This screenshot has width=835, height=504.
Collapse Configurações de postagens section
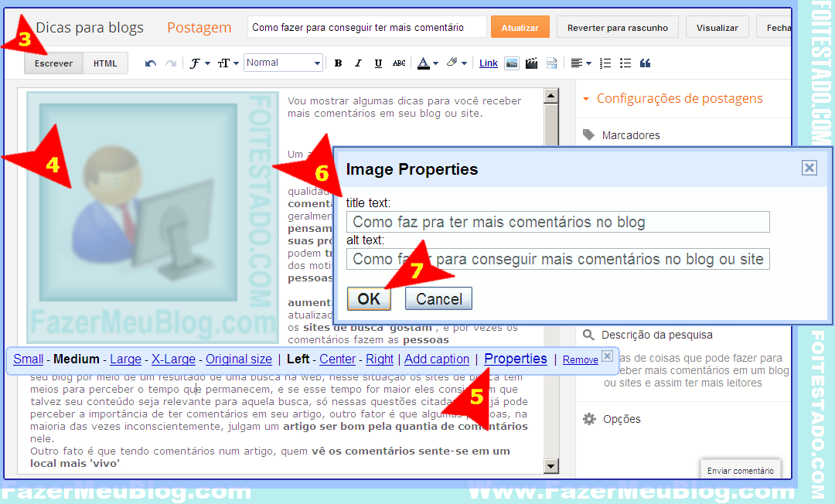pyautogui.click(x=673, y=98)
